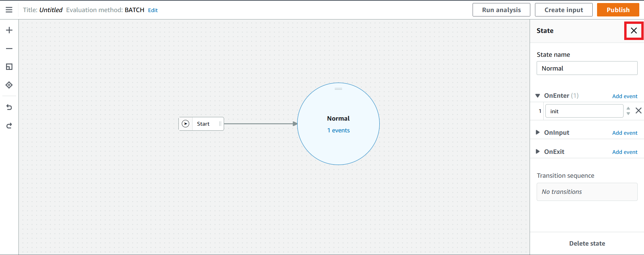Undo the last action

[9, 107]
